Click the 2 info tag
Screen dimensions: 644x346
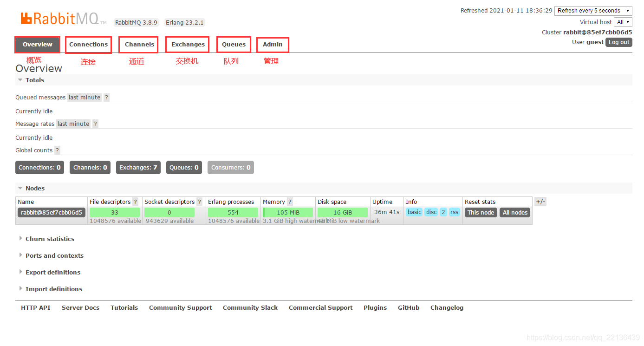pos(443,212)
